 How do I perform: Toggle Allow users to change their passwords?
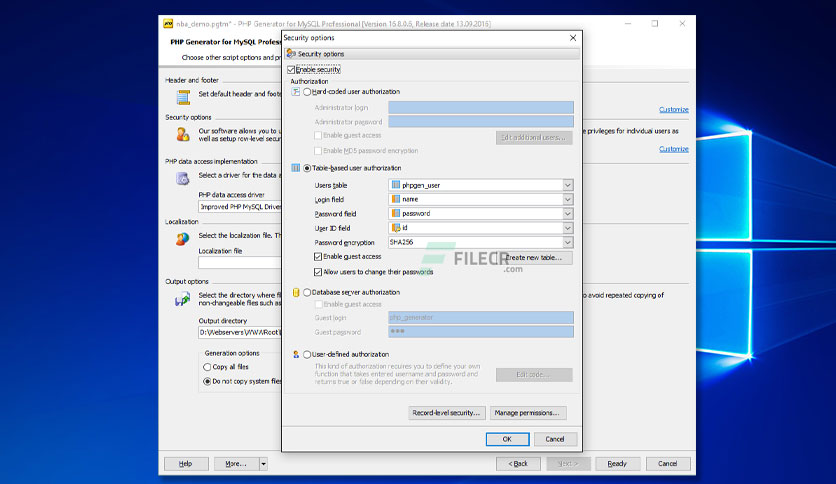[318, 272]
